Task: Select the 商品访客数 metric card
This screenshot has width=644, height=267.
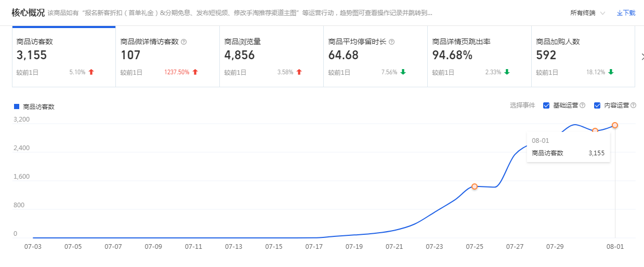Action: (x=63, y=57)
